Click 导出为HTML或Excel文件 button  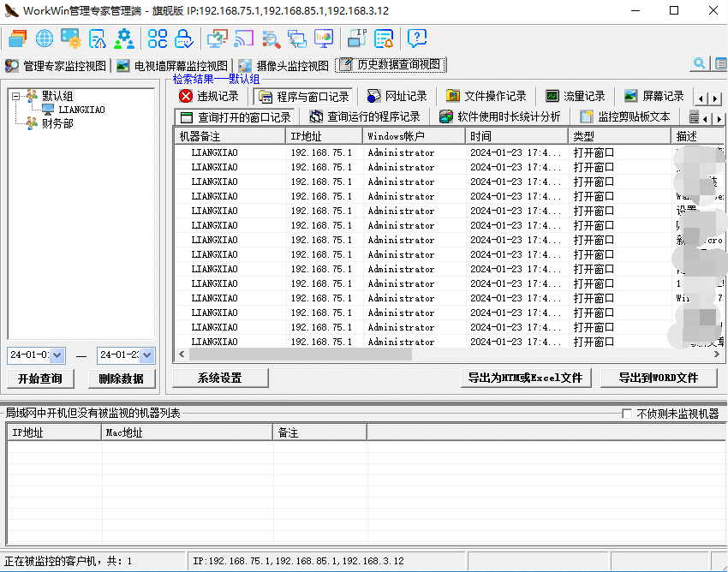(x=526, y=378)
